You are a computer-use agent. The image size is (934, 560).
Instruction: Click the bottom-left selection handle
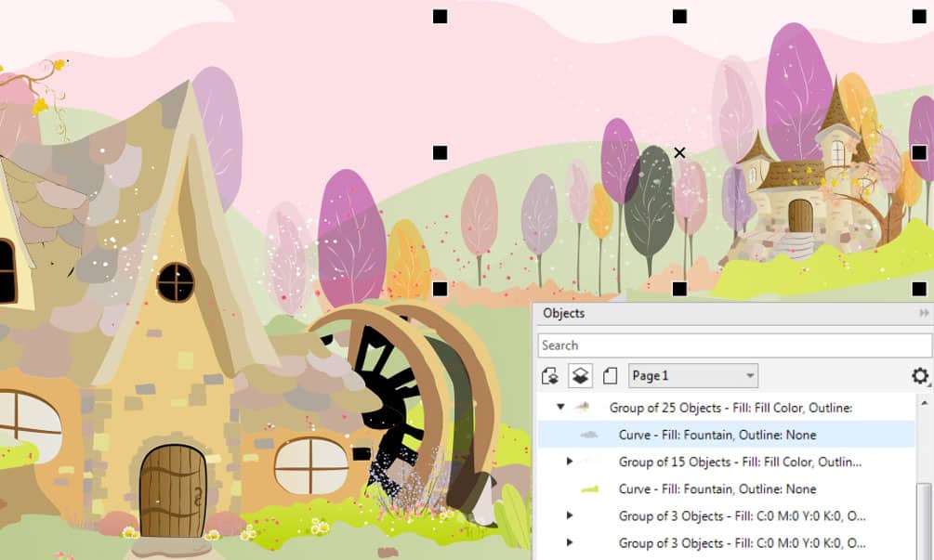pyautogui.click(x=440, y=289)
